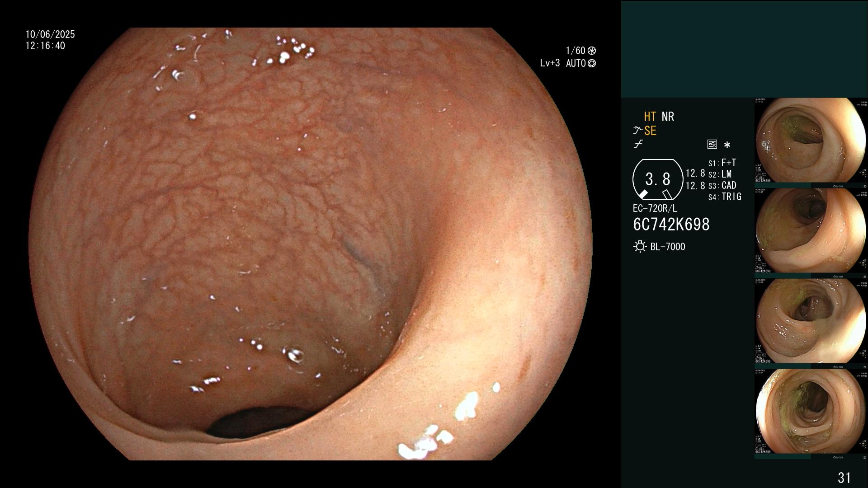Screen dimensions: 868x488
Task: Click the image counter 31
Action: pyautogui.click(x=844, y=478)
